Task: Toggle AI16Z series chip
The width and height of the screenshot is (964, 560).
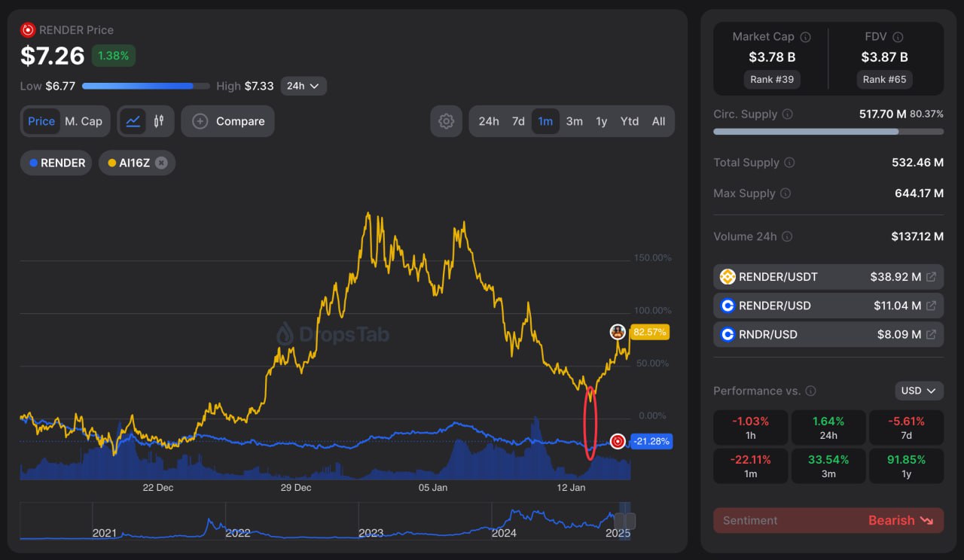Action: point(137,163)
